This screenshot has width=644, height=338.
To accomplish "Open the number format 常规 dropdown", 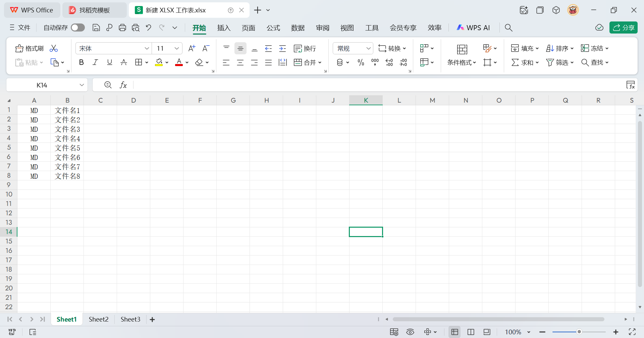I will [x=368, y=49].
